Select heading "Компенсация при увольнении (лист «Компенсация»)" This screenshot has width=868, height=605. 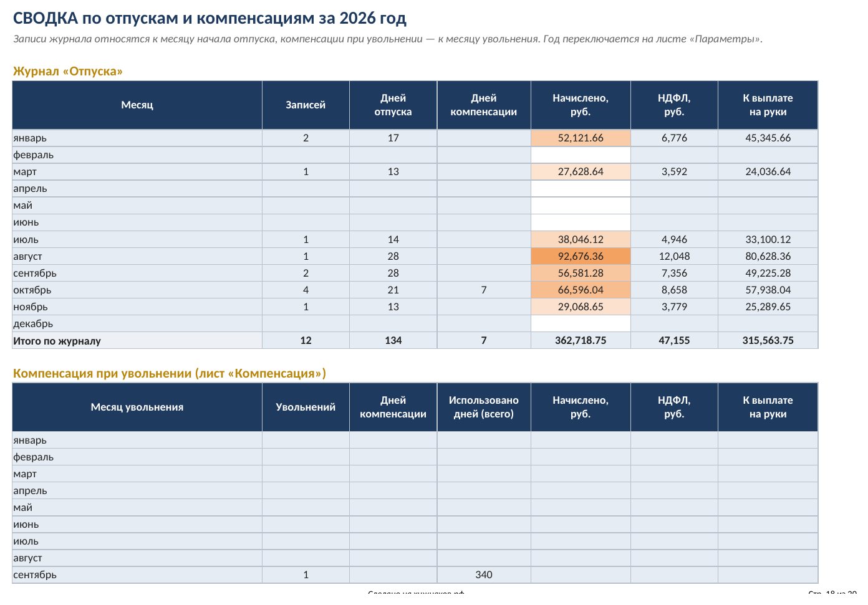pos(170,373)
